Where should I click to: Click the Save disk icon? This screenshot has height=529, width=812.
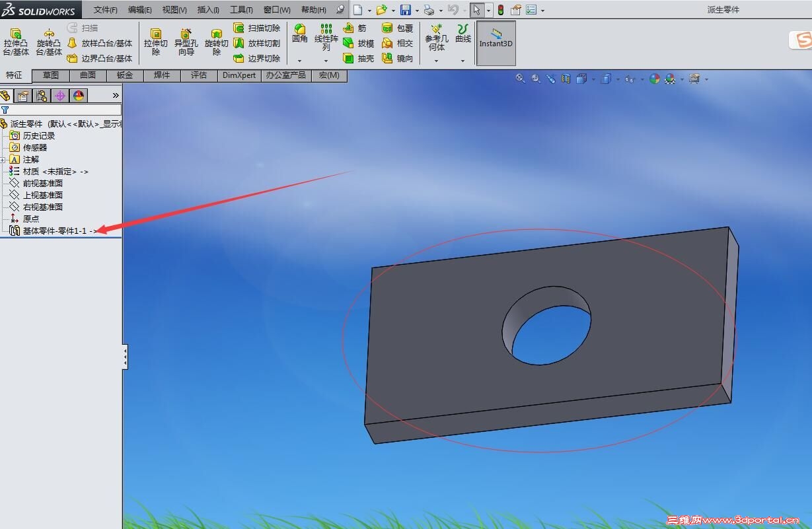(x=406, y=10)
